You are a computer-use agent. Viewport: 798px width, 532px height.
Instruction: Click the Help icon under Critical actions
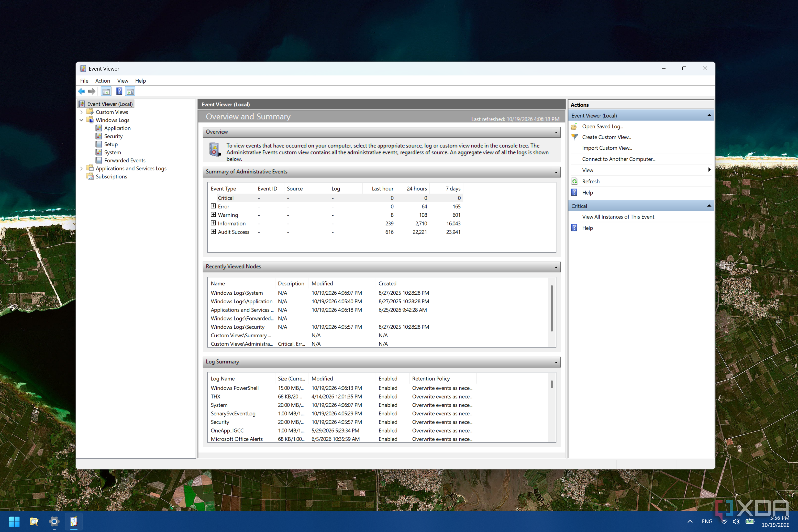tap(574, 228)
